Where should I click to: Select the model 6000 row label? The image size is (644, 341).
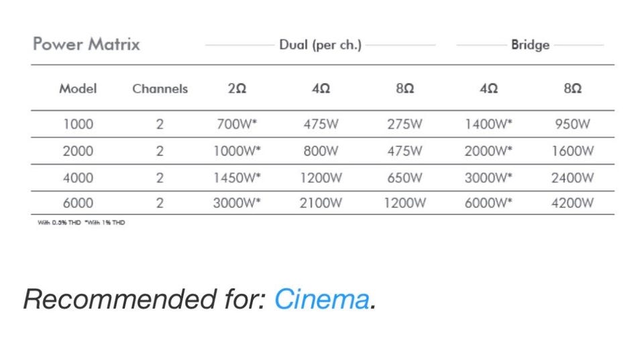pyautogui.click(x=78, y=204)
